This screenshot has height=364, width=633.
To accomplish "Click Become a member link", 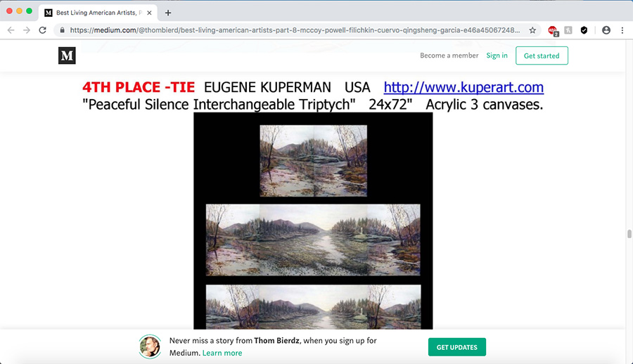I will 449,56.
